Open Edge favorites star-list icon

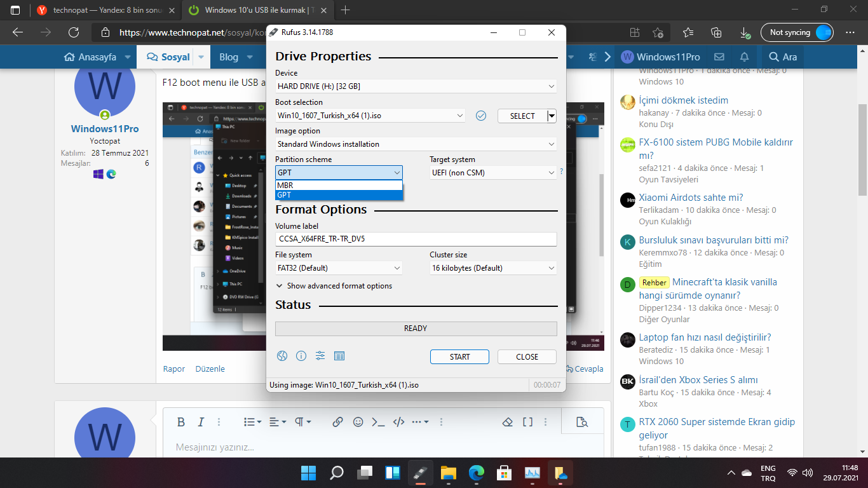(688, 32)
